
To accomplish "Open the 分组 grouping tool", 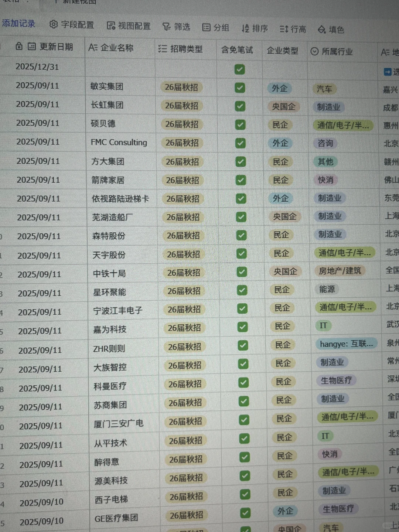I will [x=216, y=28].
